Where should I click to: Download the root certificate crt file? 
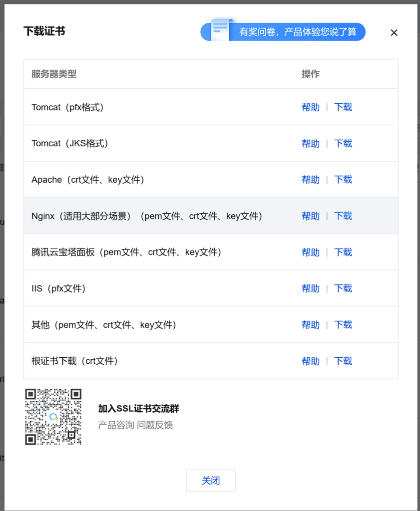(343, 361)
